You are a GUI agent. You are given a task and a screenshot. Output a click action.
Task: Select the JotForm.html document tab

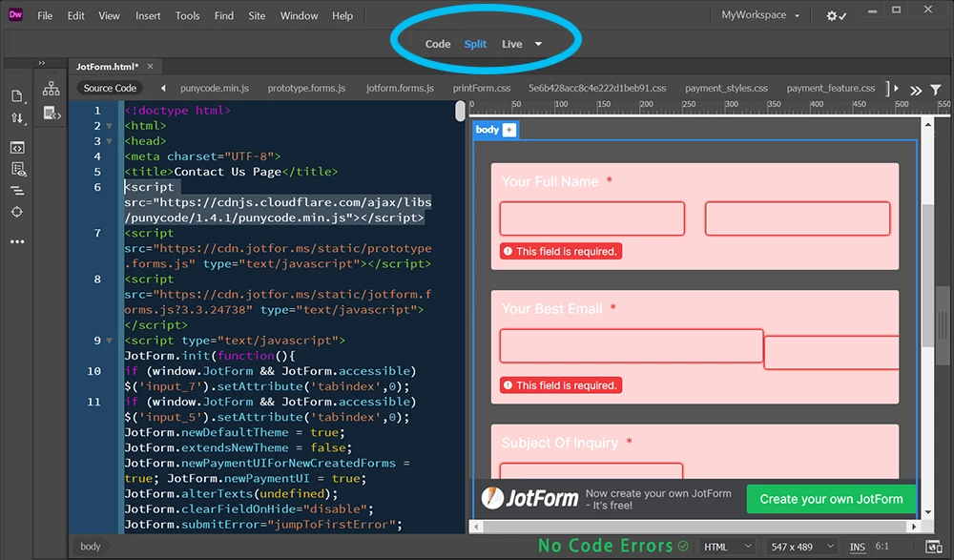click(x=107, y=67)
